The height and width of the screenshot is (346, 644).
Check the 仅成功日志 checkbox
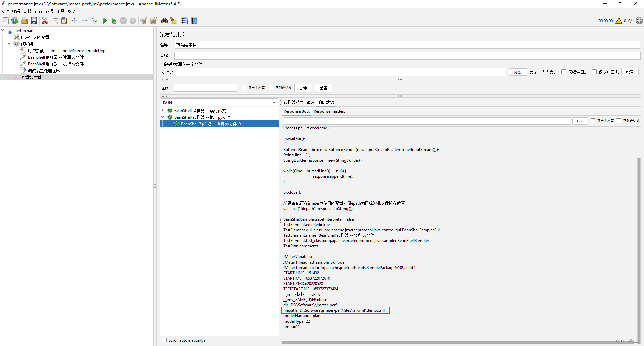(x=594, y=72)
